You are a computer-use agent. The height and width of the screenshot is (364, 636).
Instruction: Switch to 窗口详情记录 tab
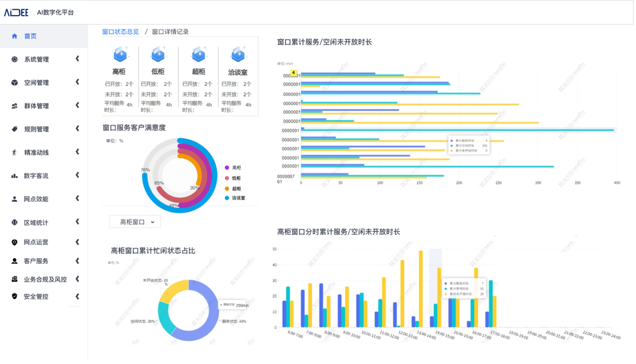pos(170,32)
